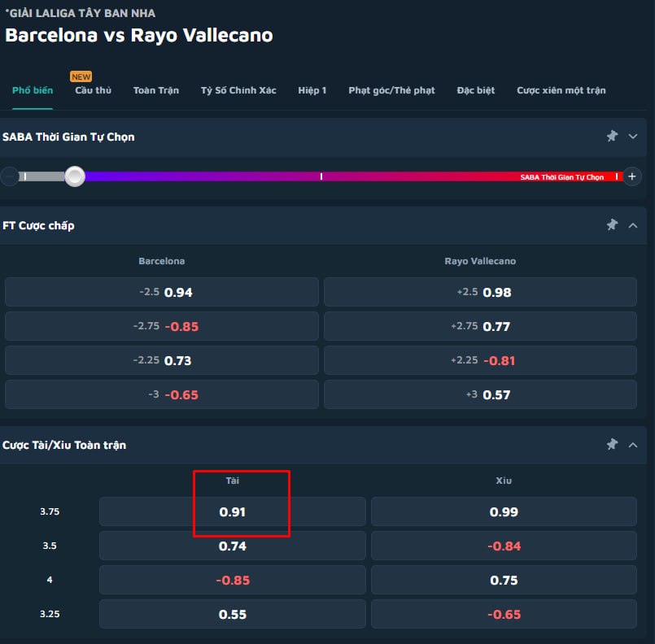Collapse the Cược Tài/Xỉu Toàn trận panel

coord(633,445)
